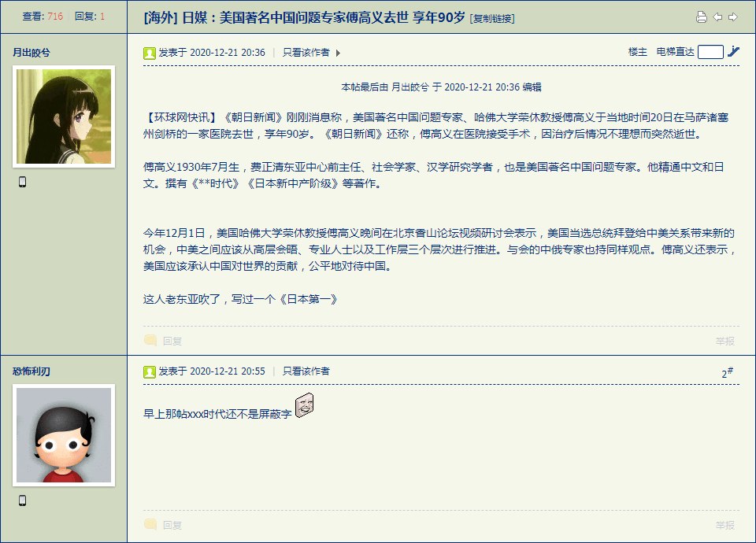Click paragraph starting 傅高义1930年7月生
The width and height of the screenshot is (756, 543).
433,175
